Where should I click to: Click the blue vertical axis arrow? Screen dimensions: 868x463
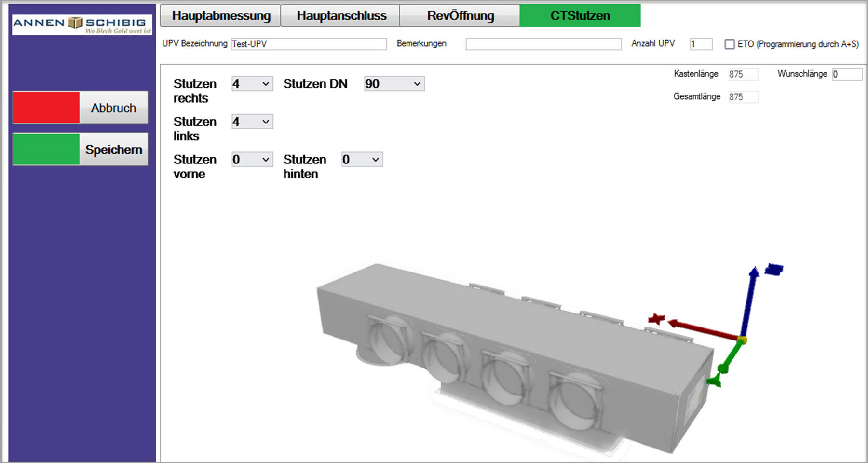click(x=749, y=303)
